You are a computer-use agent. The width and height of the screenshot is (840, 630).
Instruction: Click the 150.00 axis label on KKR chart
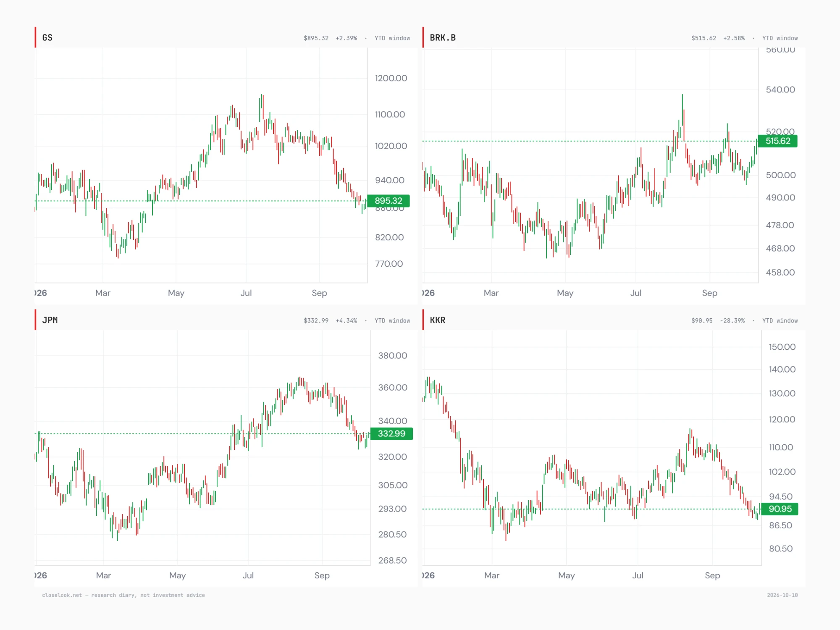(x=782, y=347)
